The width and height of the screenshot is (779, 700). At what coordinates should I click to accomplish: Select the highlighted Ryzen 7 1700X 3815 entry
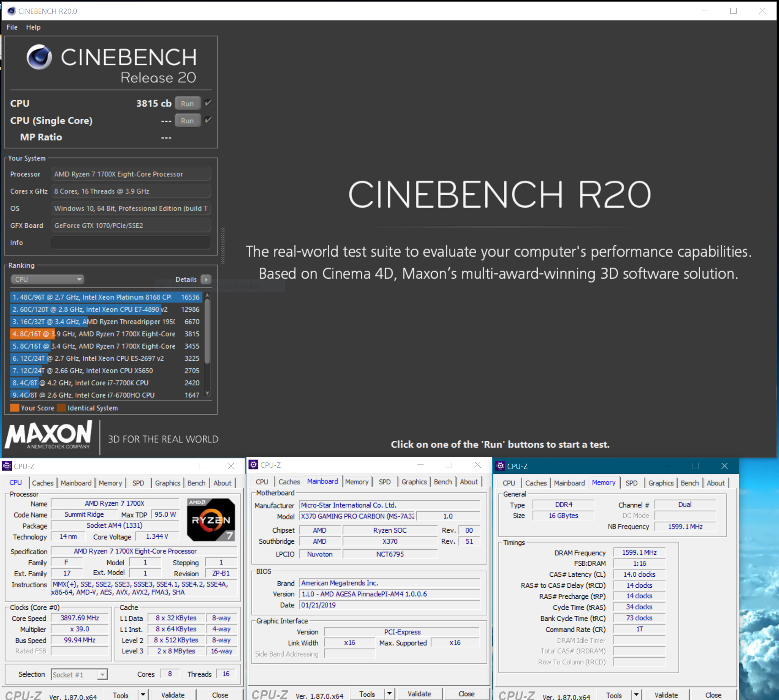click(106, 334)
